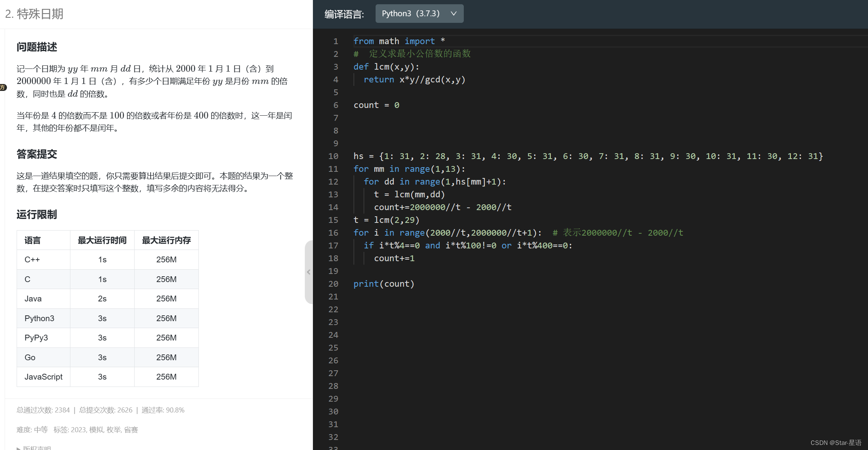The height and width of the screenshot is (450, 868).
Task: Click the '# 表示2000000//t - 2000//t' comment
Action: (618, 233)
